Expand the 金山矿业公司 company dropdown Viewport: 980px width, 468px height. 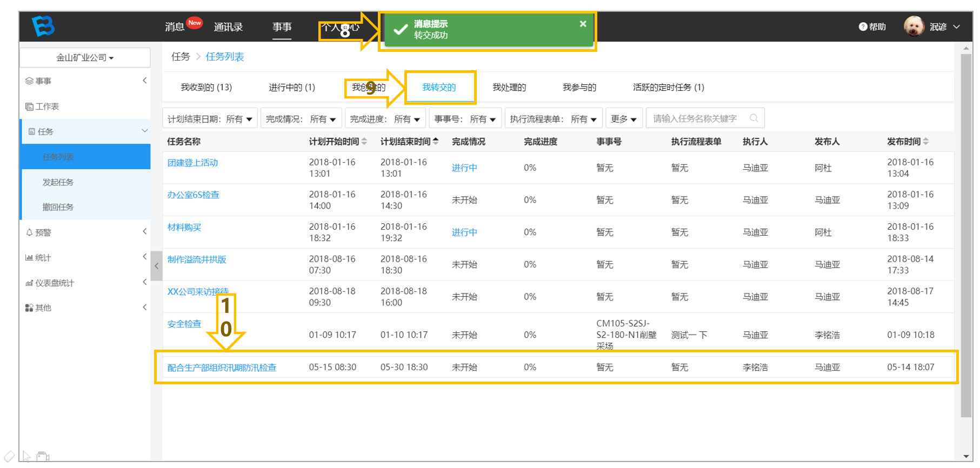click(x=85, y=57)
